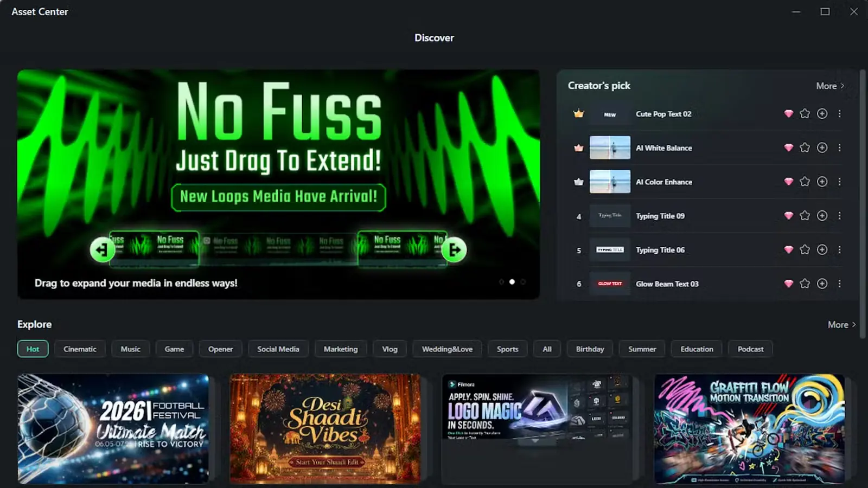Open the 2026 Football Festival template

click(x=113, y=428)
